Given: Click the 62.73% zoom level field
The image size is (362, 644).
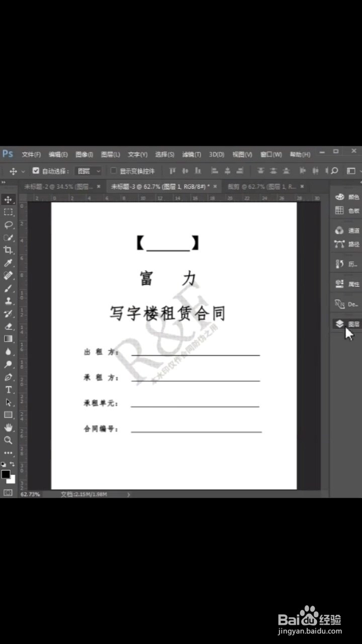Looking at the screenshot, I should (x=30, y=495).
